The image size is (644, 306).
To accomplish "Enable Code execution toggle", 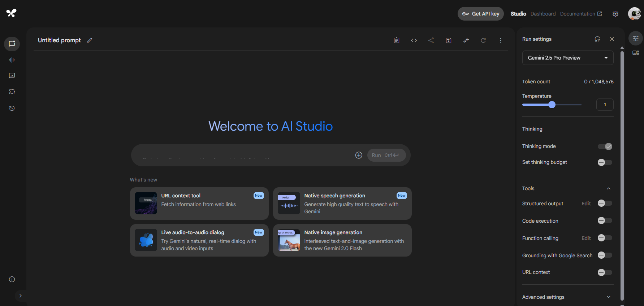I will click(x=605, y=221).
